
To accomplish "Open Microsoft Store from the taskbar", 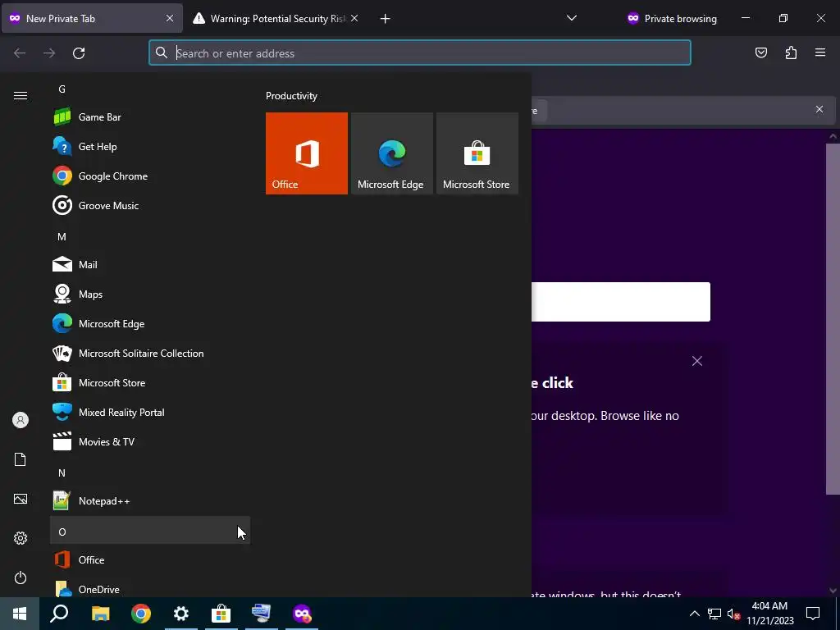I will coord(221,614).
